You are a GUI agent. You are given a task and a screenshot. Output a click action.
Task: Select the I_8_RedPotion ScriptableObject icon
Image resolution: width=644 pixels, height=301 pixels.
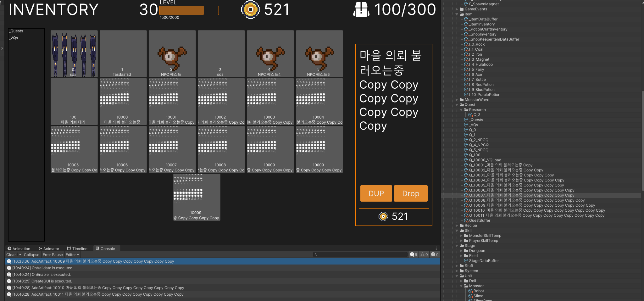coord(466,85)
